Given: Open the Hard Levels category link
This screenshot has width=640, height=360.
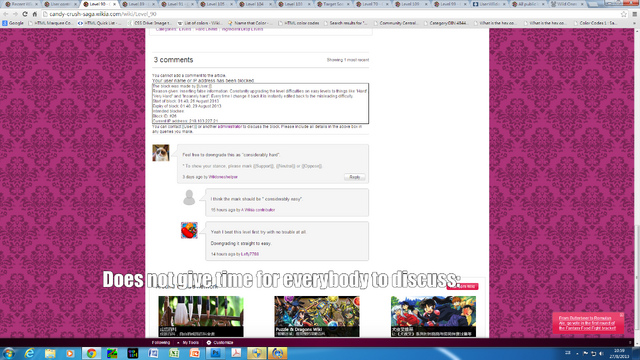Looking at the screenshot, I should [x=206, y=29].
